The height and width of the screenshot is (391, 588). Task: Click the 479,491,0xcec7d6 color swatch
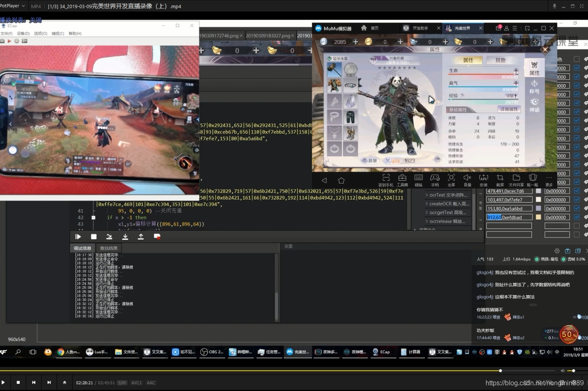[538, 191]
